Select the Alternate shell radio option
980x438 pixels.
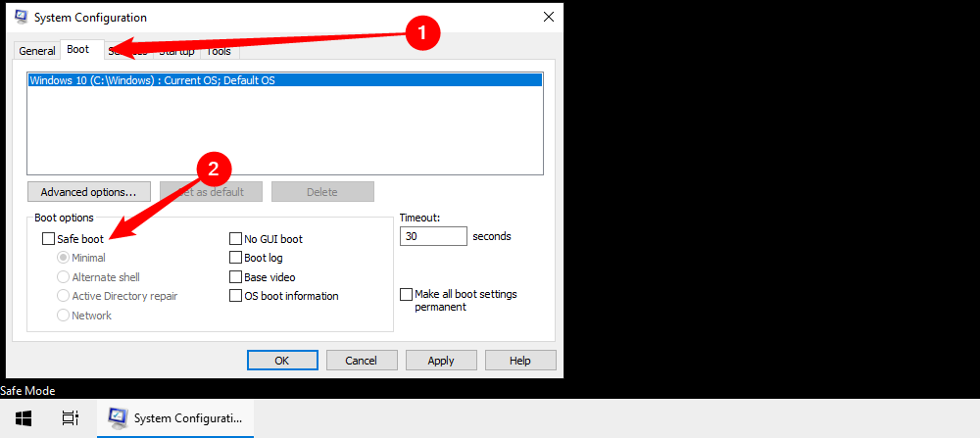click(x=63, y=276)
